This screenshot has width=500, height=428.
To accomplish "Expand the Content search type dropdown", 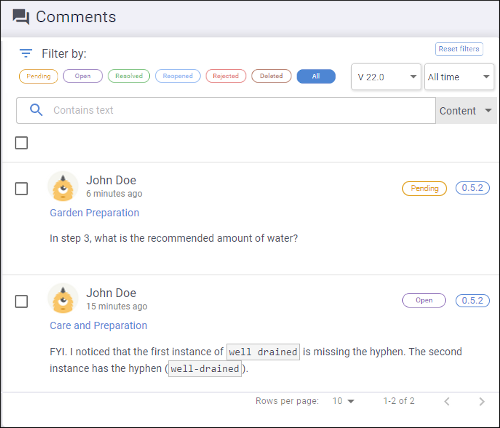I will (x=466, y=111).
